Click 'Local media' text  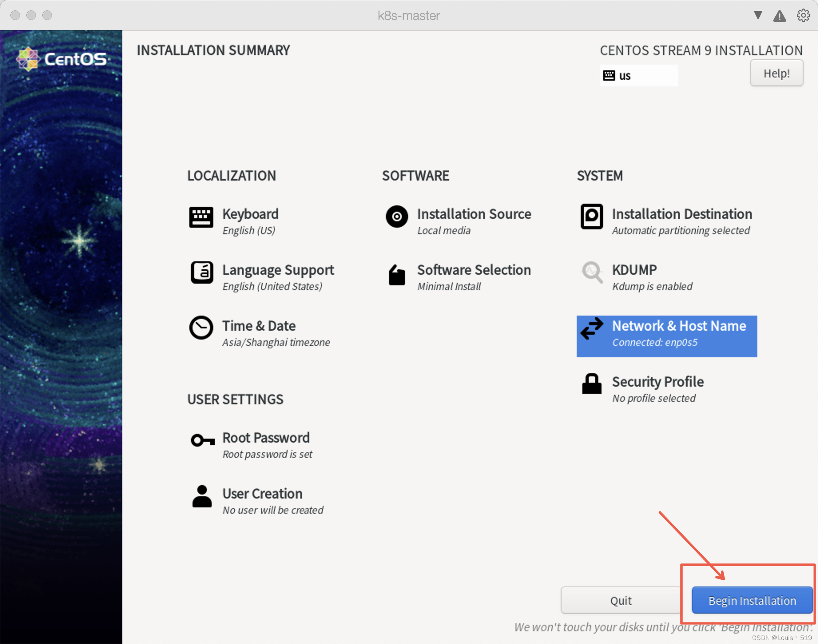coord(444,231)
